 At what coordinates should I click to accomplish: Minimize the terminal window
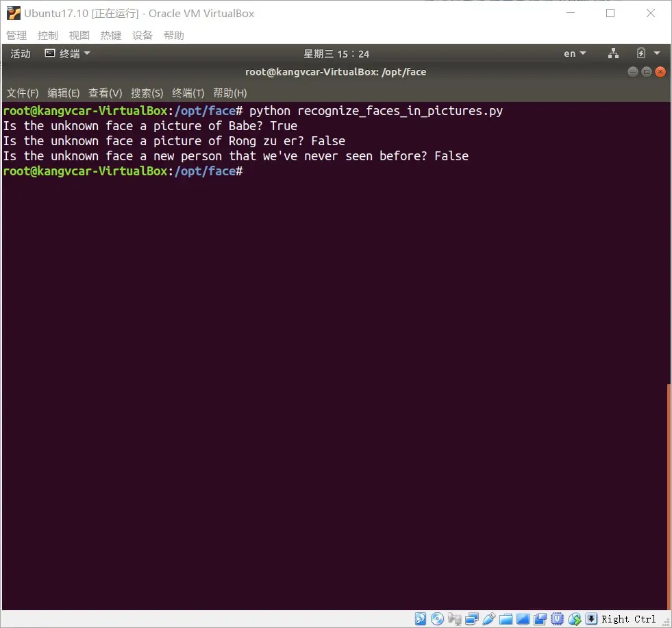[x=632, y=72]
